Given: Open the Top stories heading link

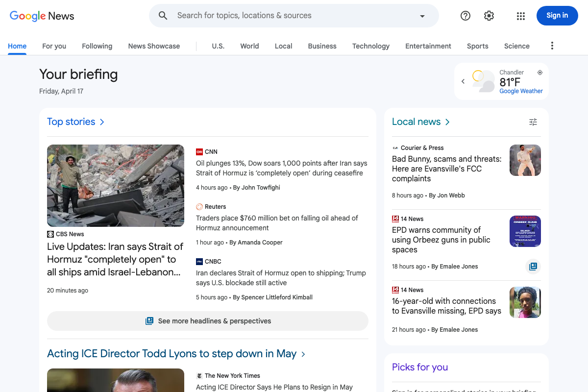Looking at the screenshot, I should 71,122.
